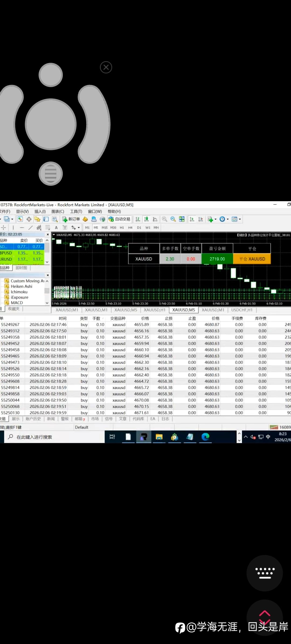Select the text label 'A' tool
The height and width of the screenshot is (644, 291).
[x=56, y=228]
